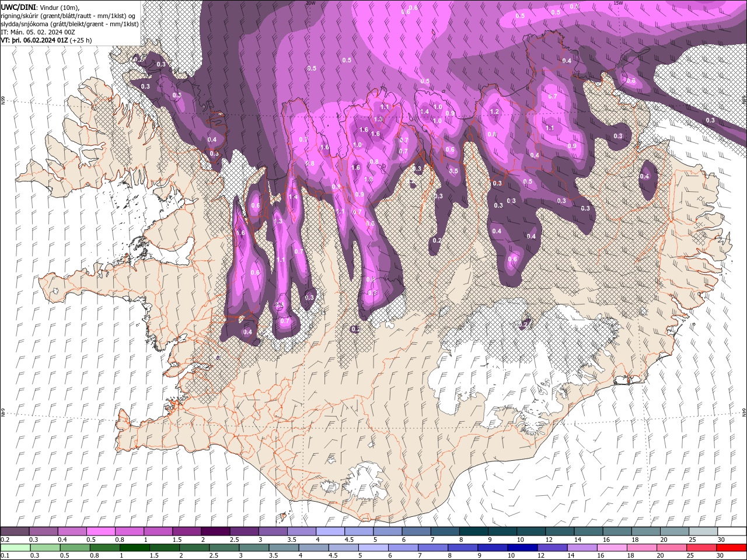This screenshot has height=560, width=747.
Task: Click the 1.2 snowfall value label
Action: pos(495,112)
